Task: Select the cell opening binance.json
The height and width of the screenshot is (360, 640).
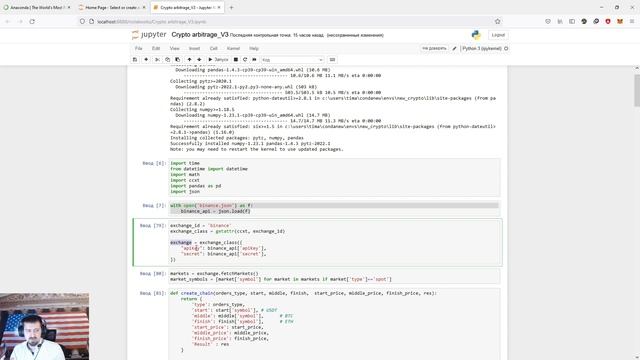Action: coord(334,208)
